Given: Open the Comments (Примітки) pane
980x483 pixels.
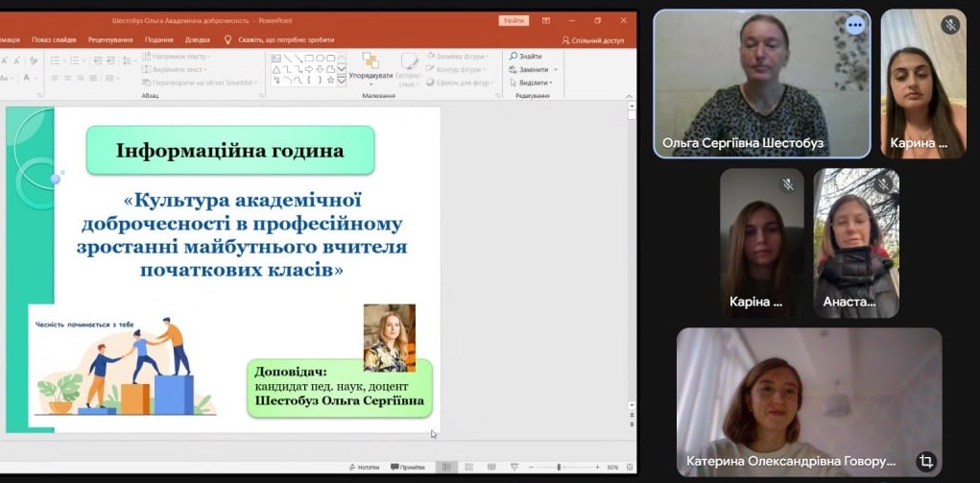Looking at the screenshot, I should 408,468.
